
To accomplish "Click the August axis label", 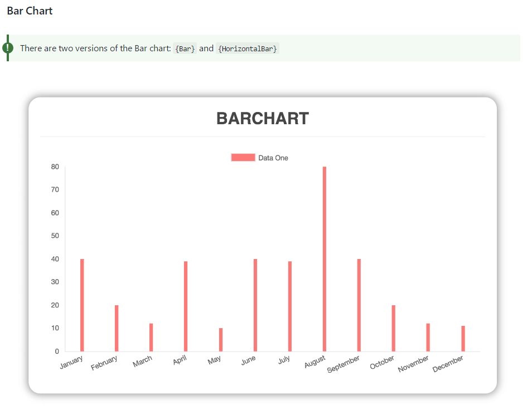I will click(315, 362).
